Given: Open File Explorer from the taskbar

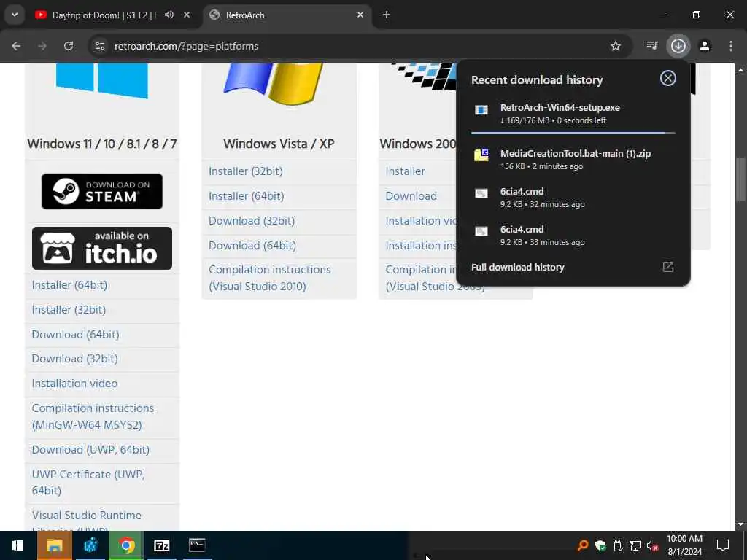Looking at the screenshot, I should click(x=54, y=545).
